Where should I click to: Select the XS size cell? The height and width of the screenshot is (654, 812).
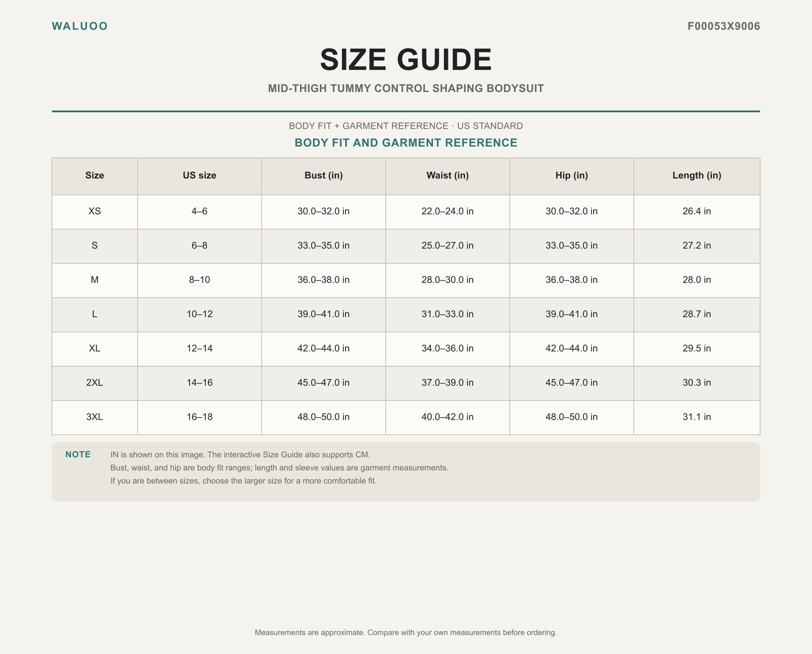(95, 212)
